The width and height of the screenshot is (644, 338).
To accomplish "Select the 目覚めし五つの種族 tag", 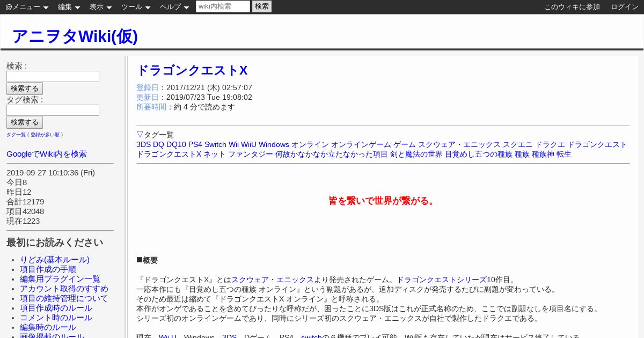I will click(479, 154).
